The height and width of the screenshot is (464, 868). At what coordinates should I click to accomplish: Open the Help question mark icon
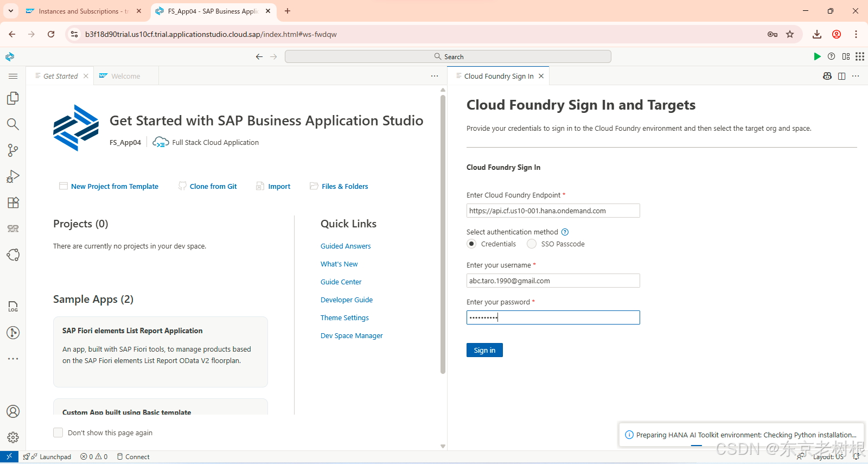pos(831,56)
